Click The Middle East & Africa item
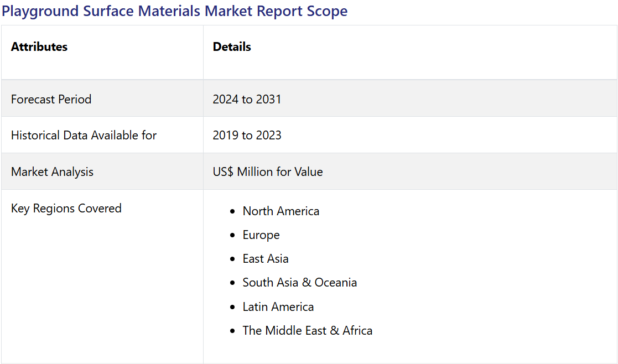This screenshot has width=618, height=364. pos(307,331)
